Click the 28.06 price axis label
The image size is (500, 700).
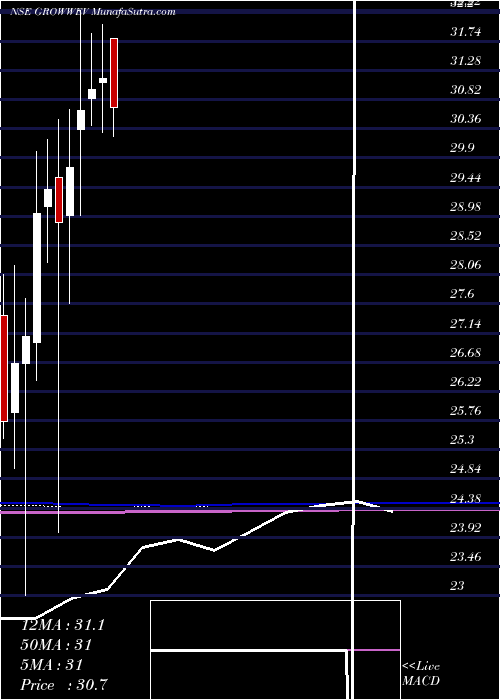pos(466,265)
